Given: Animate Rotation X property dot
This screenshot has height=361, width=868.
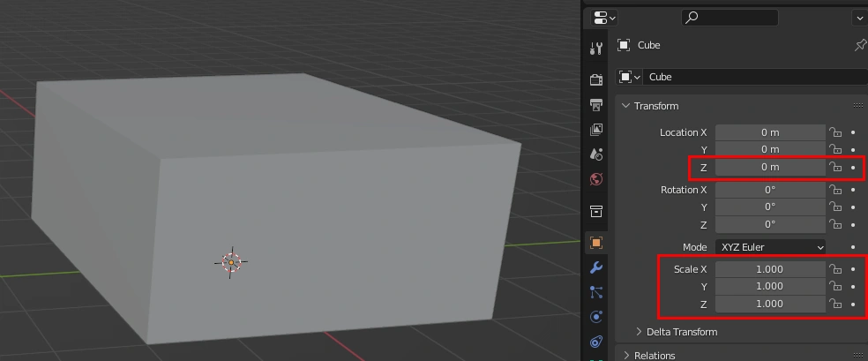Looking at the screenshot, I should 853,190.
